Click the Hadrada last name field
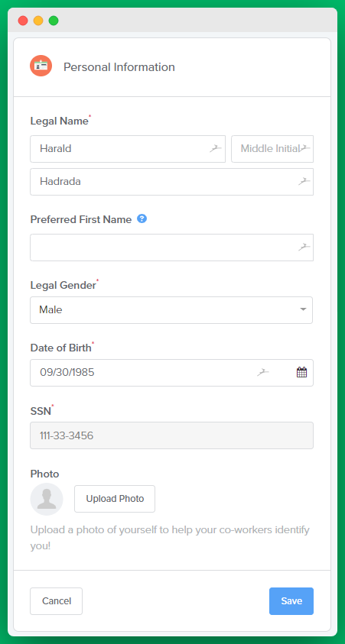The width and height of the screenshot is (345, 644). click(171, 182)
